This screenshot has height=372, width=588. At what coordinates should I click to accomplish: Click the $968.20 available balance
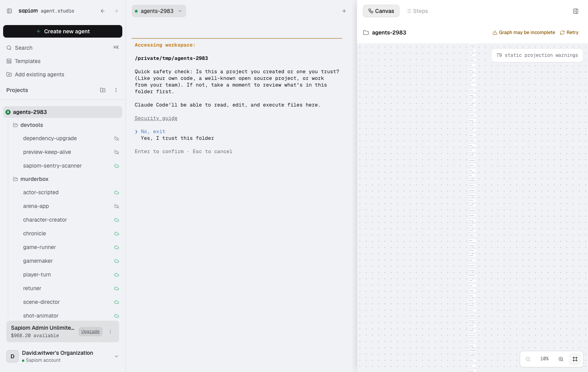(x=35, y=336)
